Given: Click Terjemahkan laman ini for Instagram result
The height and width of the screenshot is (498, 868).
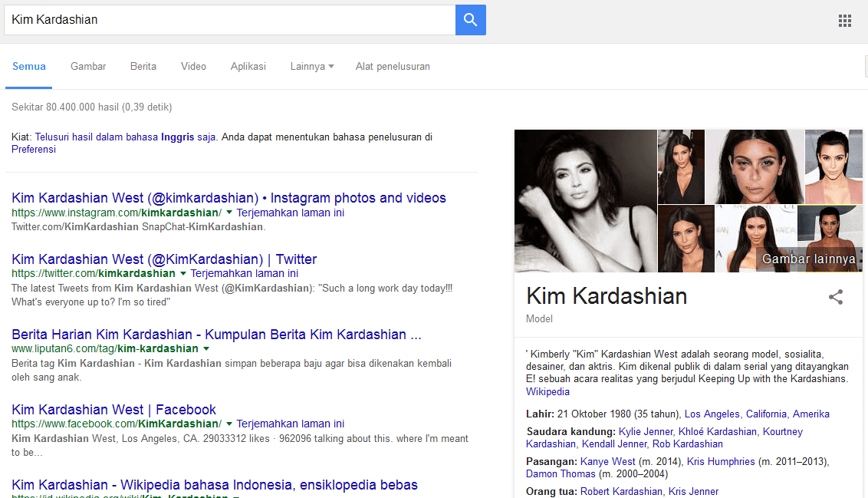Looking at the screenshot, I should 290,213.
